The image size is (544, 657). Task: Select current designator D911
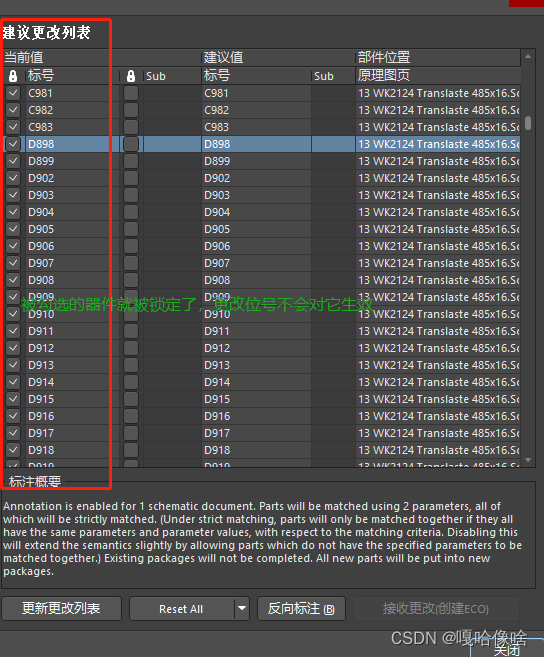click(x=41, y=331)
